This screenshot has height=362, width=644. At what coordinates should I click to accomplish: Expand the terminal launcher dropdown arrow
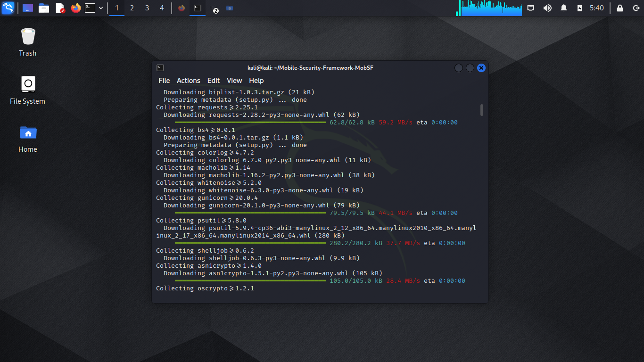(x=101, y=8)
